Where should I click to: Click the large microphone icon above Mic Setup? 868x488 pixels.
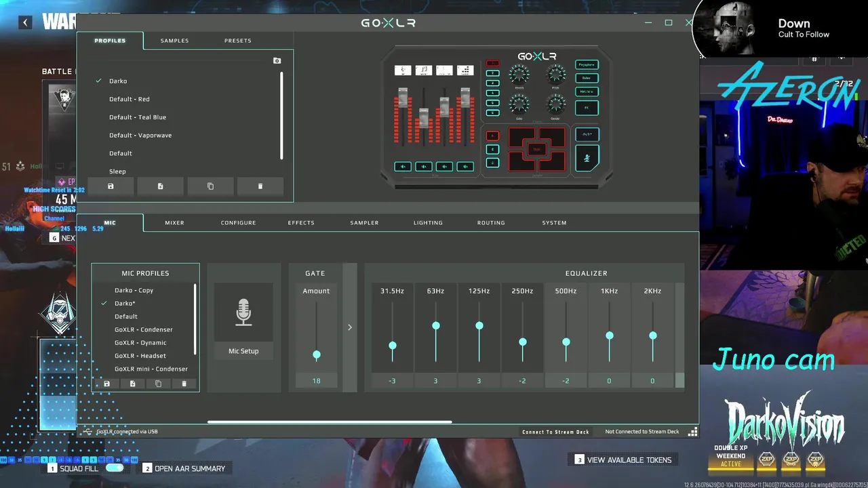pos(243,312)
